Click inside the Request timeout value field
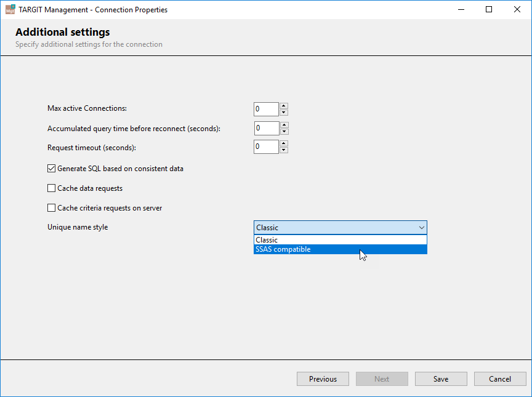 pyautogui.click(x=265, y=146)
